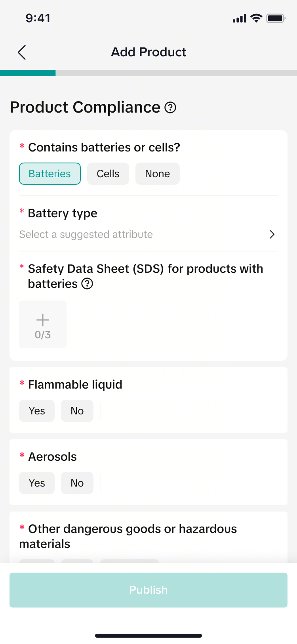
Task: Tap the home indicator bar
Action: tap(148, 636)
